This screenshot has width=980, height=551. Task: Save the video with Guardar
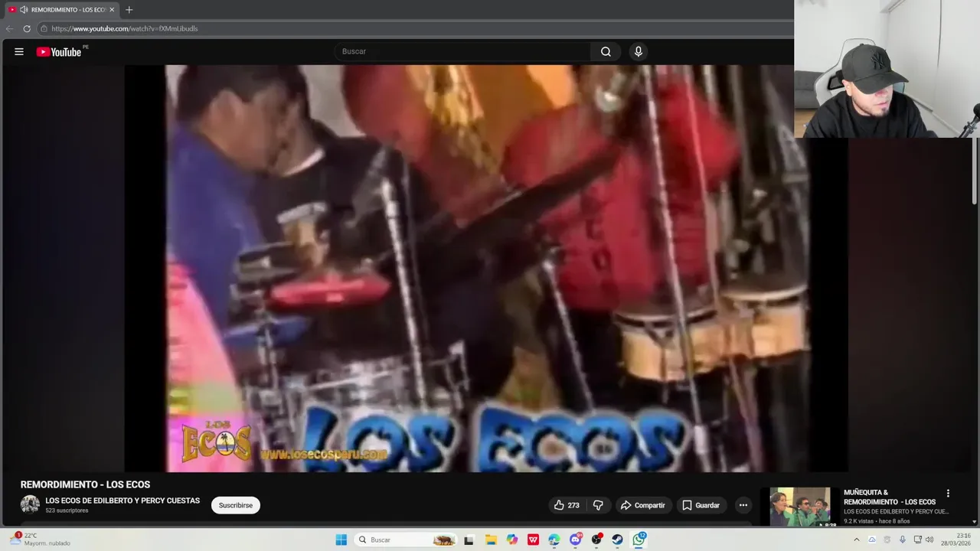click(701, 505)
